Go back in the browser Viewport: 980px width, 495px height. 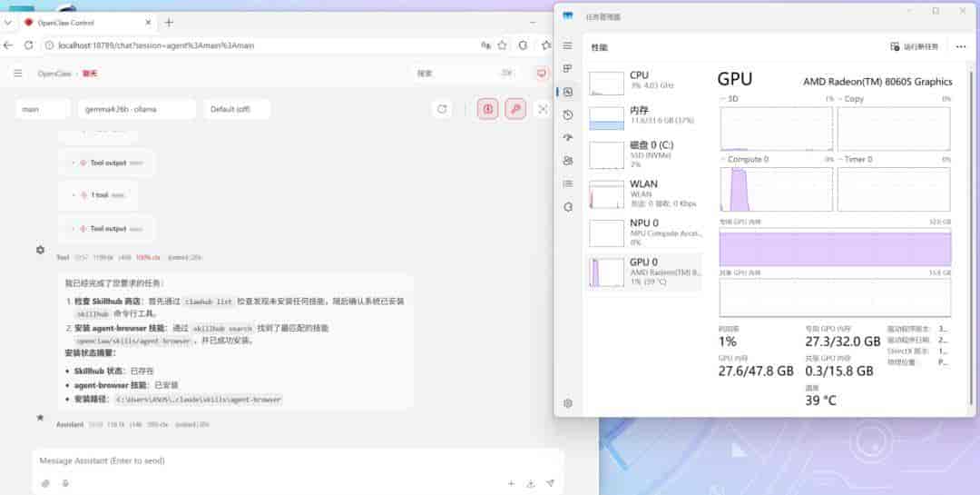(x=8, y=45)
